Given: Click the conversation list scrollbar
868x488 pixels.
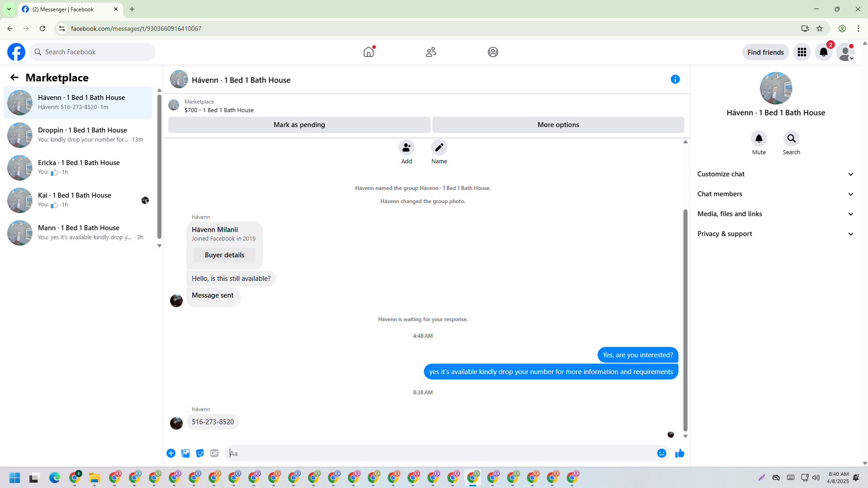Looking at the screenshot, I should coord(159,166).
